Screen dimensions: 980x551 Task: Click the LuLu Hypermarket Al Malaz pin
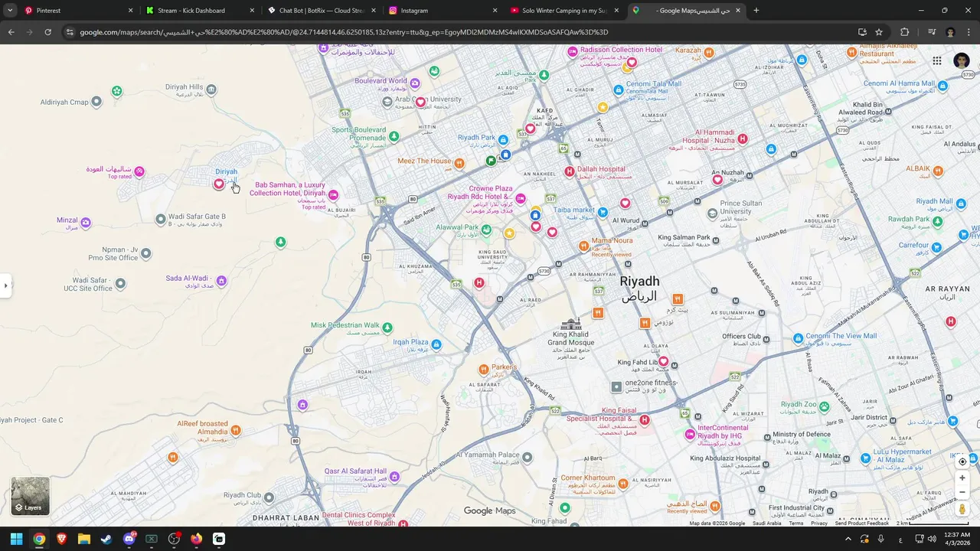pyautogui.click(x=866, y=458)
